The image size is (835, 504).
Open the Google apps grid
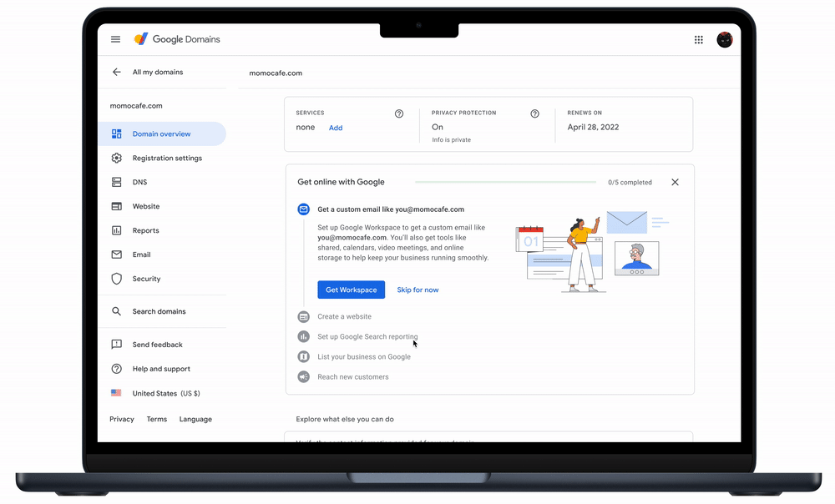(x=699, y=39)
